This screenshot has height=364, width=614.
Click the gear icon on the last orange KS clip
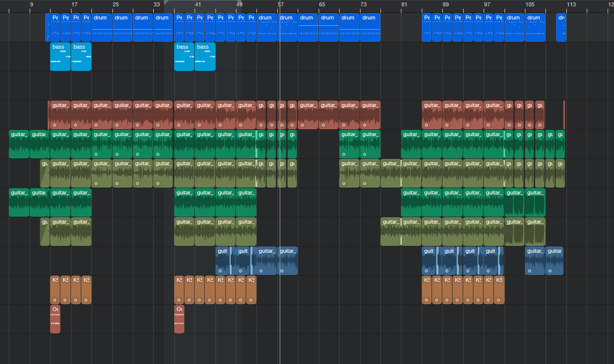click(498, 300)
